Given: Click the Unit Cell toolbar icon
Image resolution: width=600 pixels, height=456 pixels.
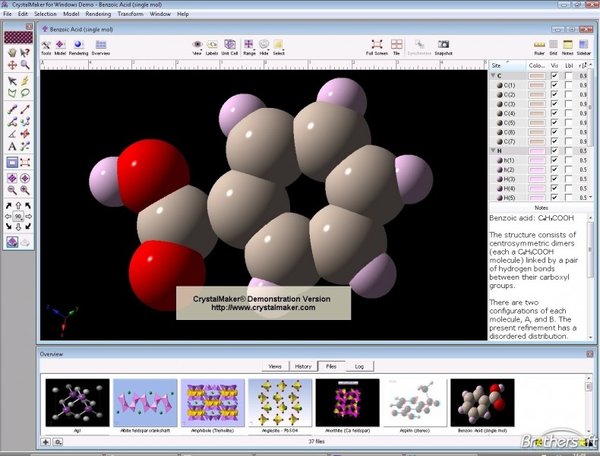Looking at the screenshot, I should [x=230, y=46].
